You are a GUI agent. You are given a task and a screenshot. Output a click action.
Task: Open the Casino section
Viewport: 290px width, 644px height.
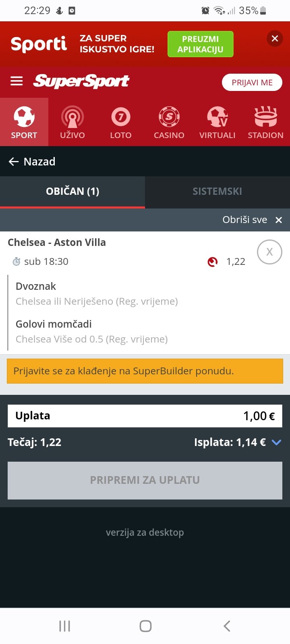[169, 122]
